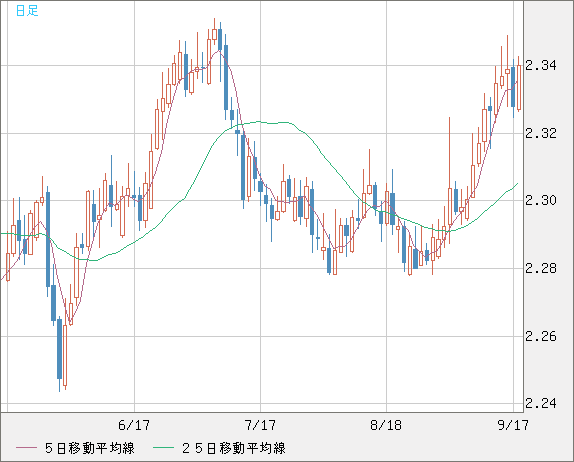
Task: Click the 9/17 date axis label
Action: [x=513, y=425]
